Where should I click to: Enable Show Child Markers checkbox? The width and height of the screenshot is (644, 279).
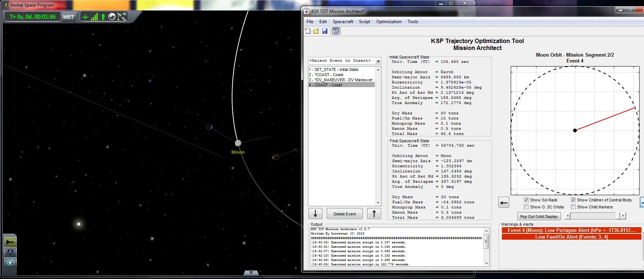[x=573, y=207]
